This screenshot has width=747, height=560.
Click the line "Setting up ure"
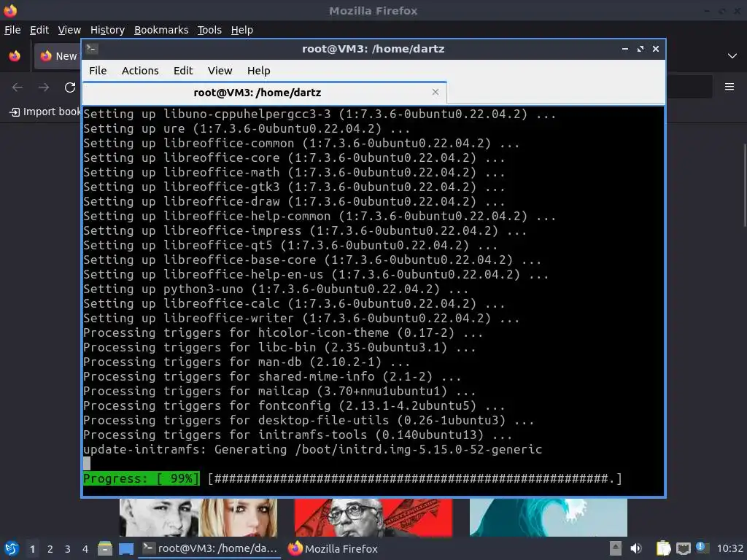pyautogui.click(x=247, y=128)
